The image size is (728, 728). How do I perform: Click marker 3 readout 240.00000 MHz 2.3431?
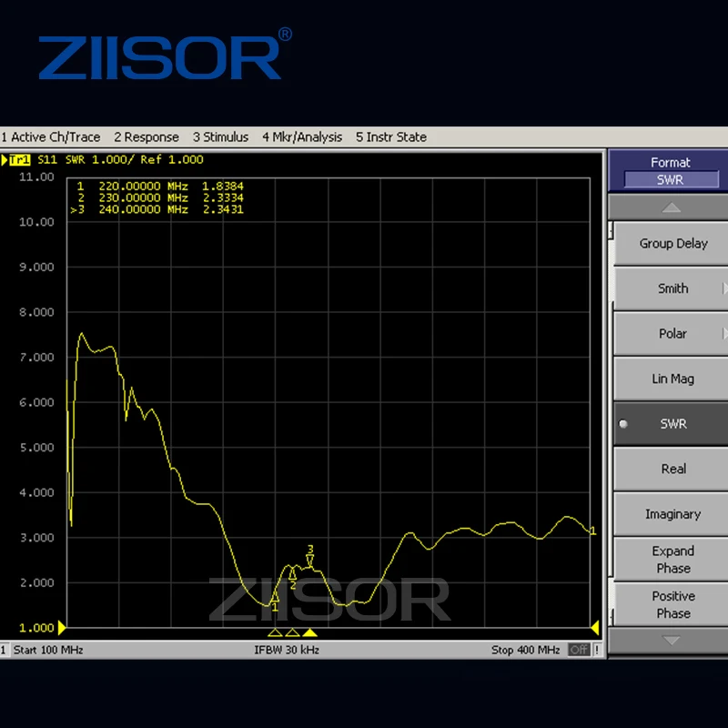157,209
